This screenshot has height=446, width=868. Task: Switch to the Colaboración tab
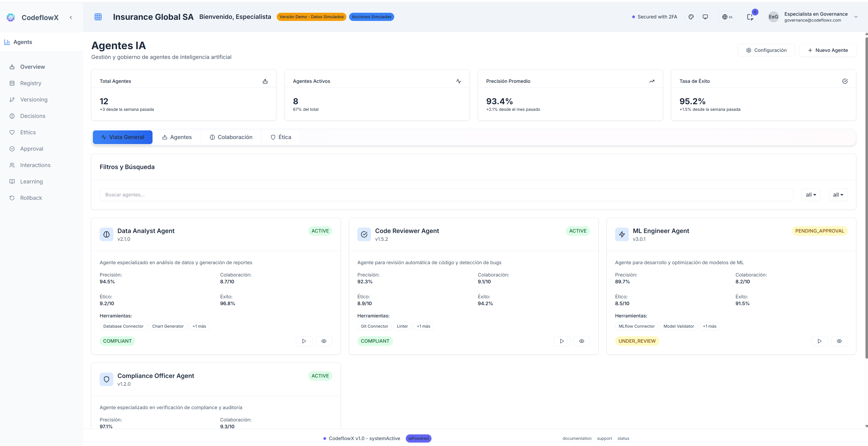[231, 137]
